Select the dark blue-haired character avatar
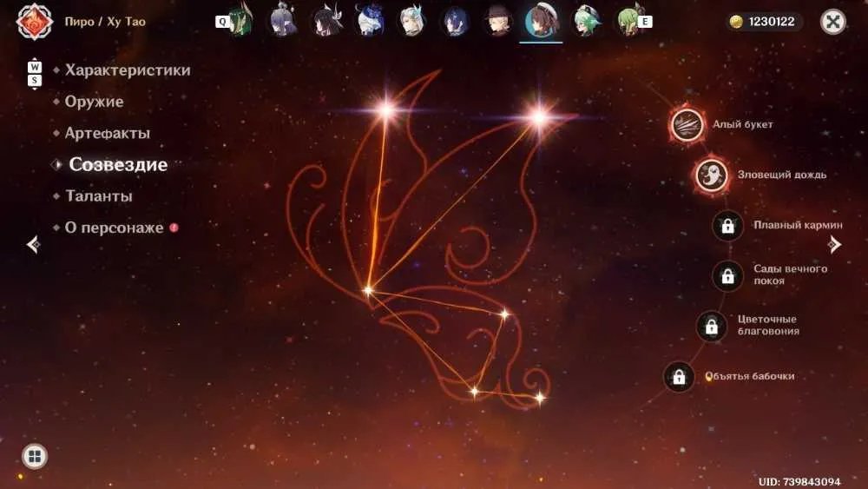Screen dimensions: 868x489 click(x=455, y=22)
